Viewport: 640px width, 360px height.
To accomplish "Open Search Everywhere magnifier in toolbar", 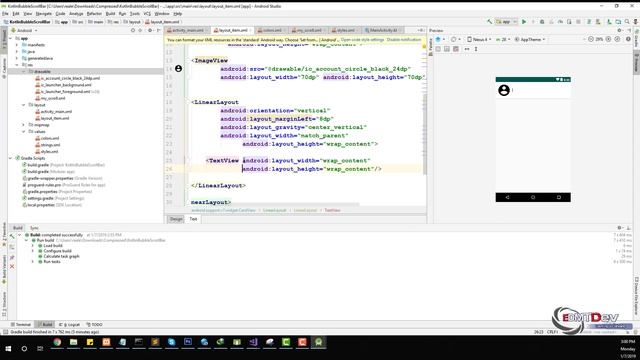I will 627,22.
